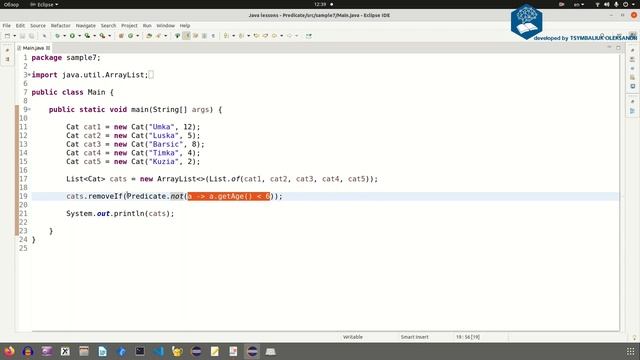Viewport: 640px width, 360px height.
Task: Open the Navigate menu
Action: [86, 25]
